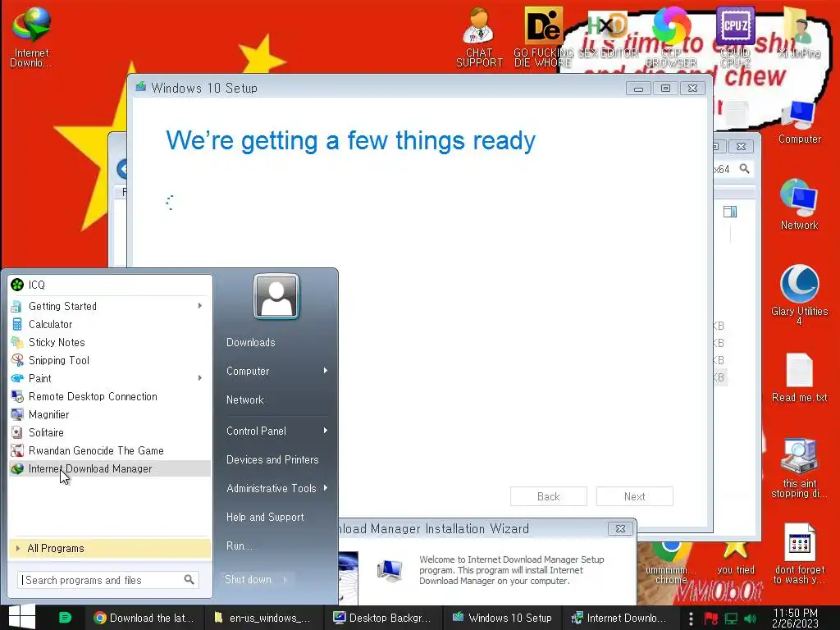Open the CPUID CPU-Z desktop icon
The height and width of the screenshot is (630, 840).
point(735,38)
